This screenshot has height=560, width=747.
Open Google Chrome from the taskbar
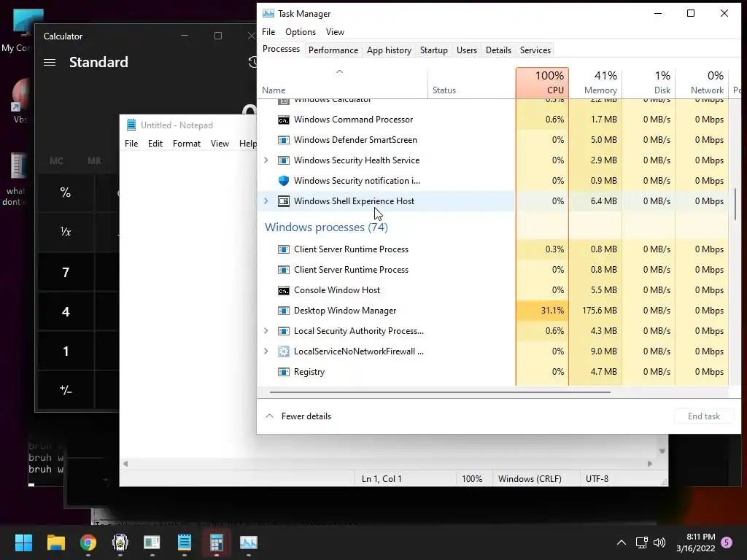click(88, 542)
